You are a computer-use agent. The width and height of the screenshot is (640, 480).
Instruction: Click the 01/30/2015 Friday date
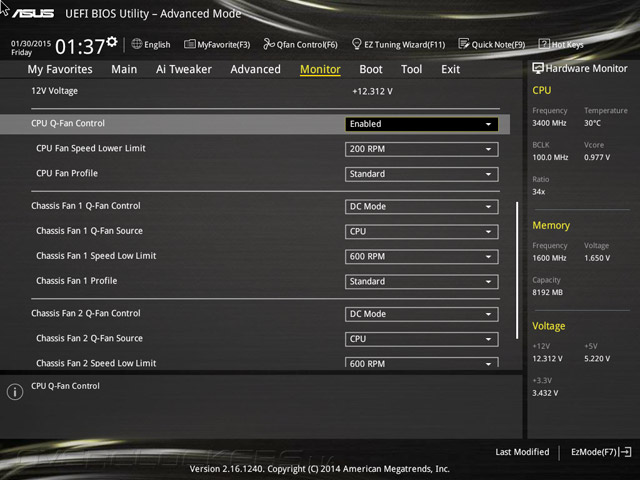(x=31, y=48)
